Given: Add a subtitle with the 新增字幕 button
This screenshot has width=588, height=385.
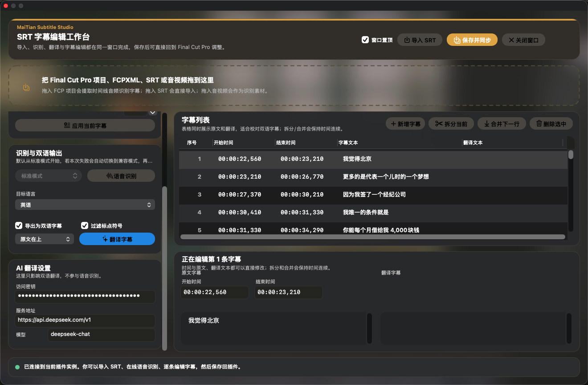Looking at the screenshot, I should tap(405, 124).
